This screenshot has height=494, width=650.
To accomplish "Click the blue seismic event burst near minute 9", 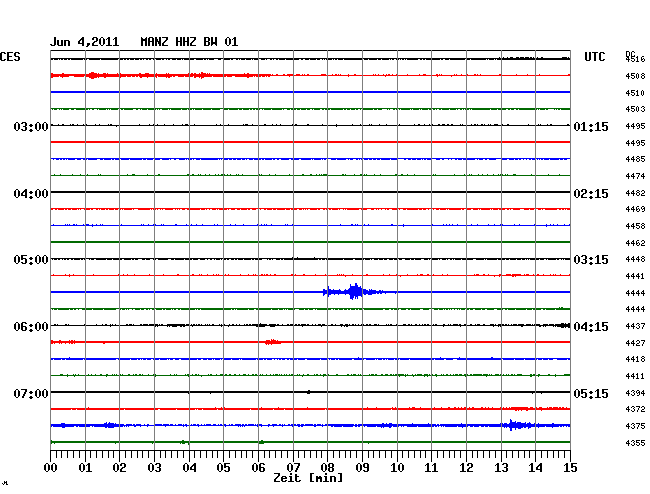I will [x=354, y=292].
